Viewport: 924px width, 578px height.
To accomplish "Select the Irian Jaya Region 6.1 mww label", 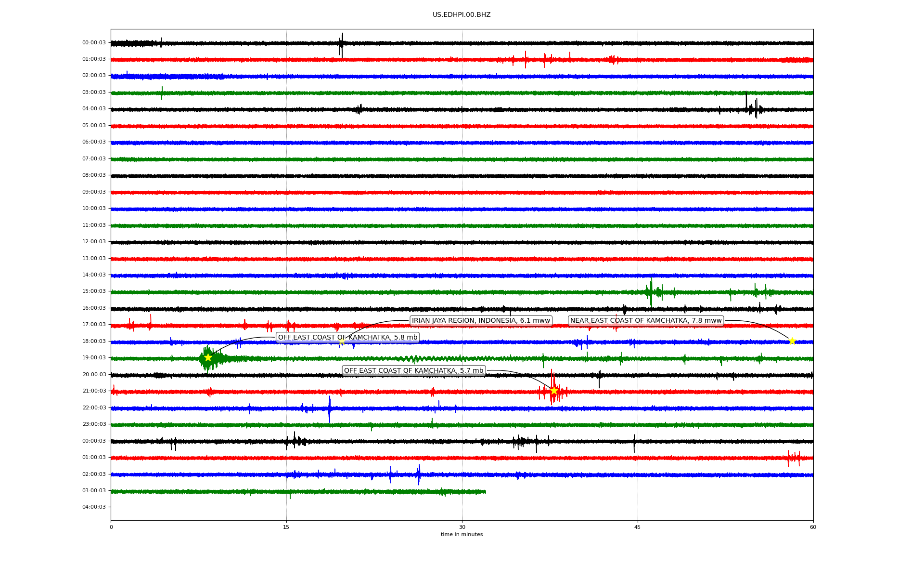I will 481,321.
